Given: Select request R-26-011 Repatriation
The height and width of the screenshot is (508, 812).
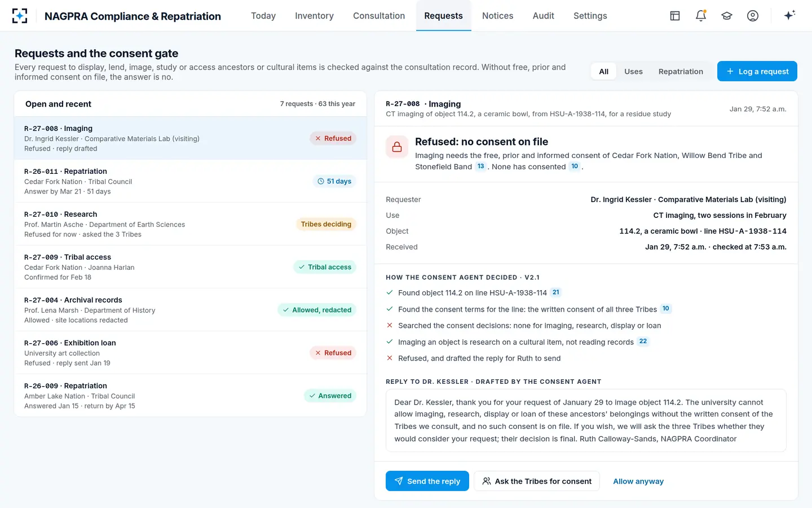Looking at the screenshot, I should pyautogui.click(x=191, y=181).
